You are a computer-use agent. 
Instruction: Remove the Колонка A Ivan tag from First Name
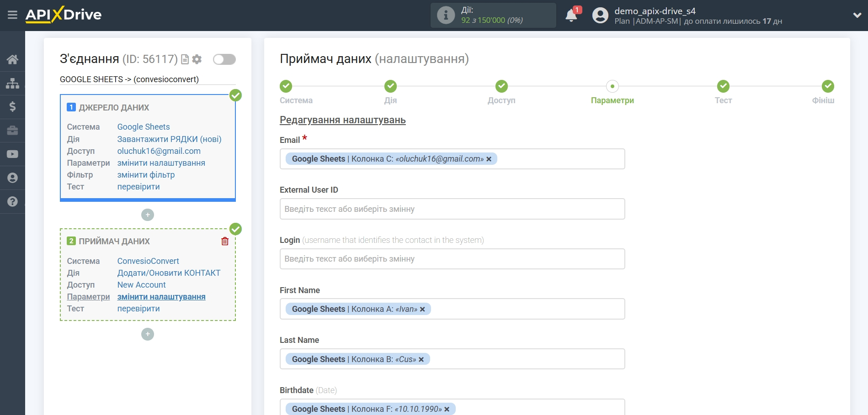(422, 309)
